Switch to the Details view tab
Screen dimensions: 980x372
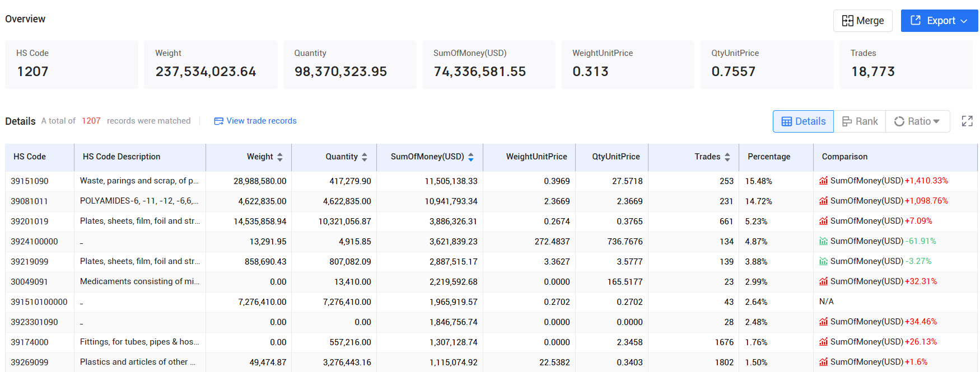click(803, 121)
